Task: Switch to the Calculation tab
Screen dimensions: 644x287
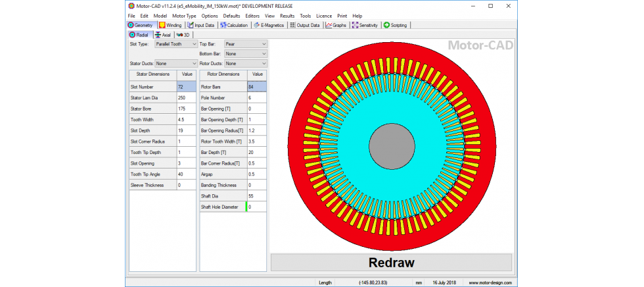Action: coord(235,25)
